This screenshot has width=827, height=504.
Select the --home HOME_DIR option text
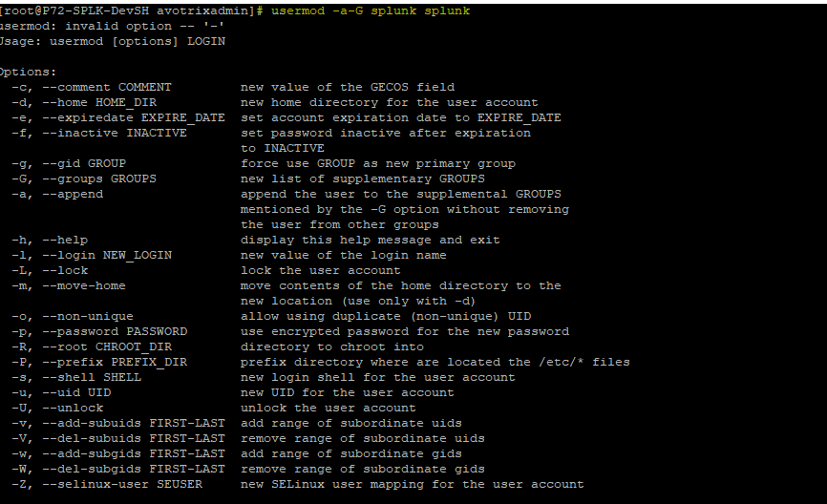point(99,103)
